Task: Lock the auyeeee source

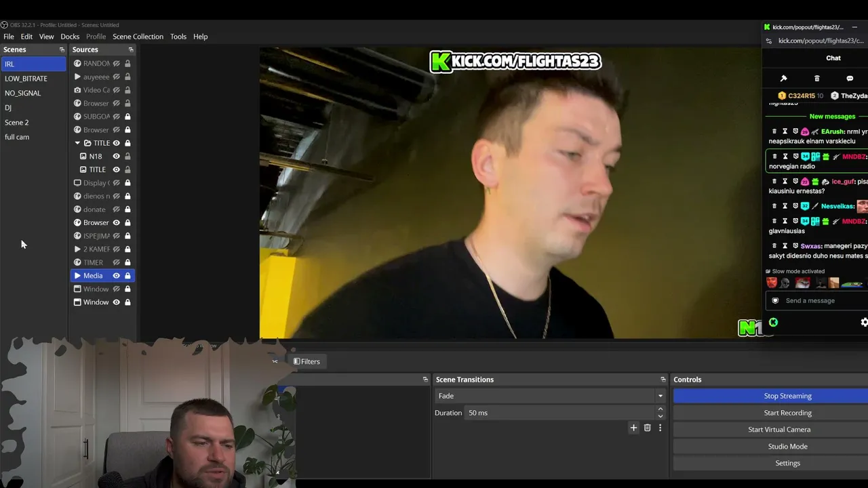Action: pyautogui.click(x=127, y=77)
